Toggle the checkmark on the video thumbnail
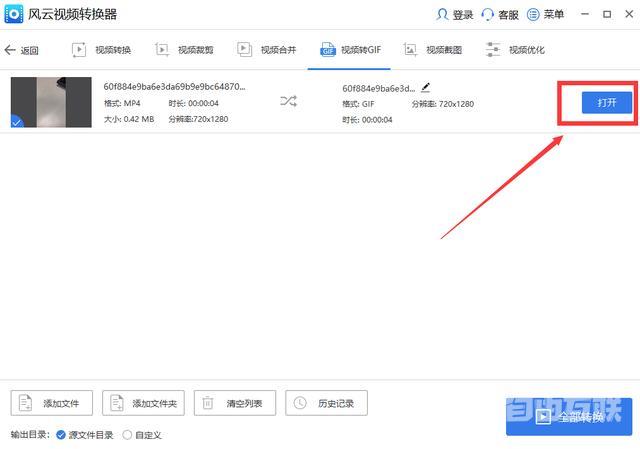Viewport: 640px width, 449px height. click(x=17, y=121)
